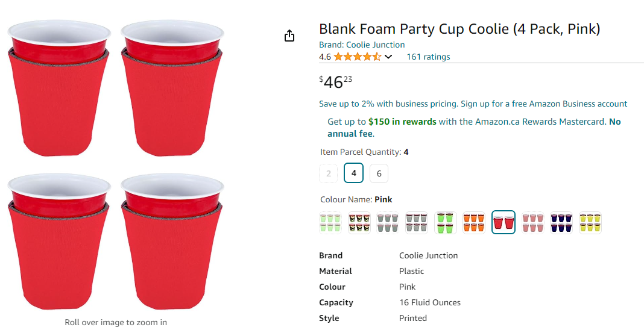Pick the bright lime green cups swatch
The width and height of the screenshot is (644, 327).
pyautogui.click(x=446, y=223)
